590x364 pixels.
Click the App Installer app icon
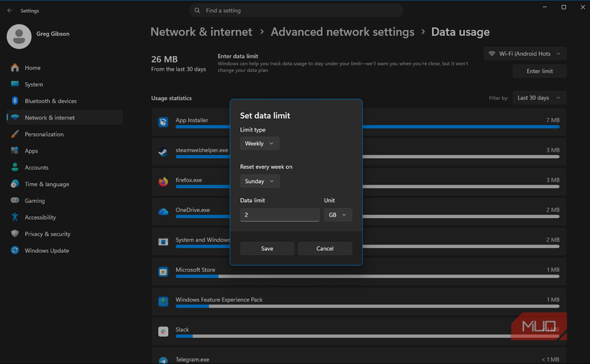coord(163,122)
